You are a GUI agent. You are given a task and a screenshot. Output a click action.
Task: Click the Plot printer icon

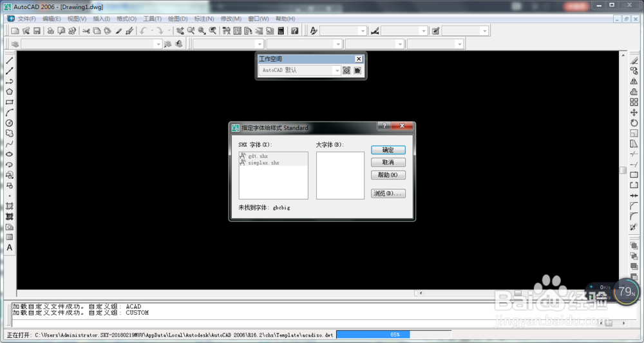tap(50, 31)
